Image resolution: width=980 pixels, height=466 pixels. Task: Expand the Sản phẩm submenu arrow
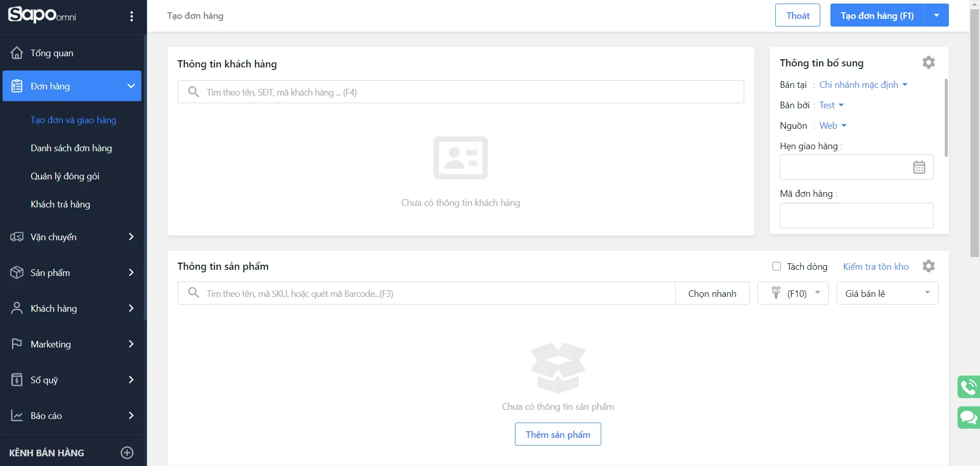[131, 272]
